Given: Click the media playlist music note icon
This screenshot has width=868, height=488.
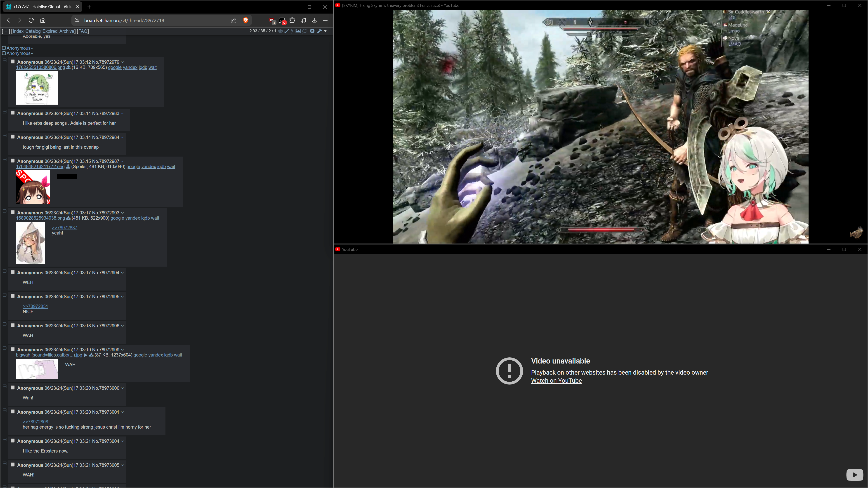Looking at the screenshot, I should pyautogui.click(x=303, y=20).
